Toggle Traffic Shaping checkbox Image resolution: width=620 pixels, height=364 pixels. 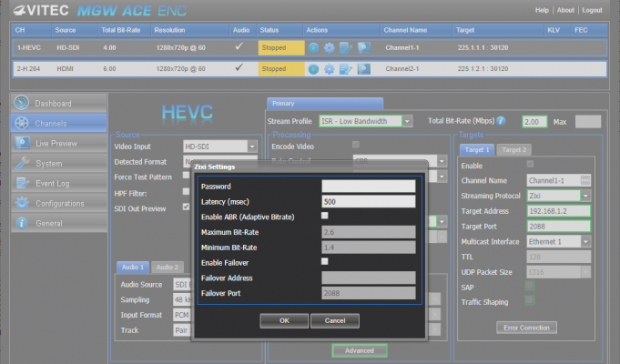(x=530, y=300)
